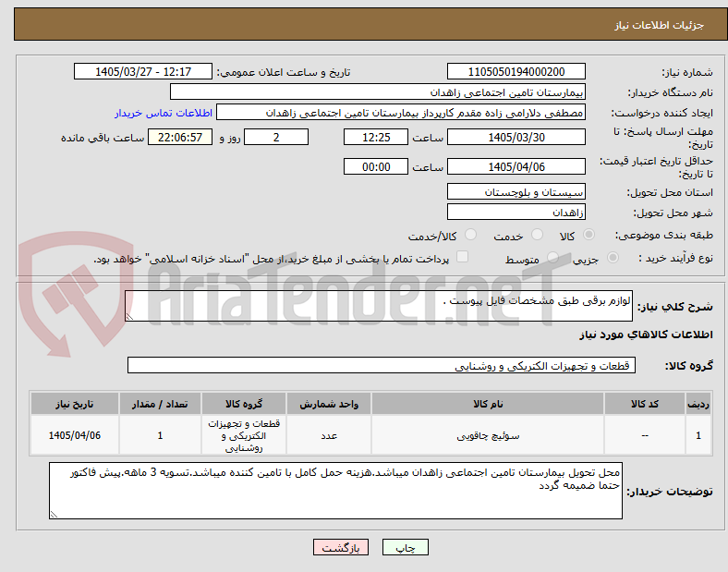This screenshot has height=572, width=728.
Task: Click the اطلاعات کالاهای مورد نیاز heading
Action: click(x=647, y=335)
